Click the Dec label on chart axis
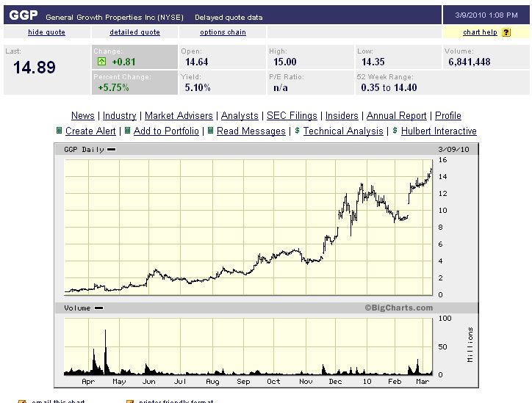The image size is (532, 403). (x=335, y=381)
